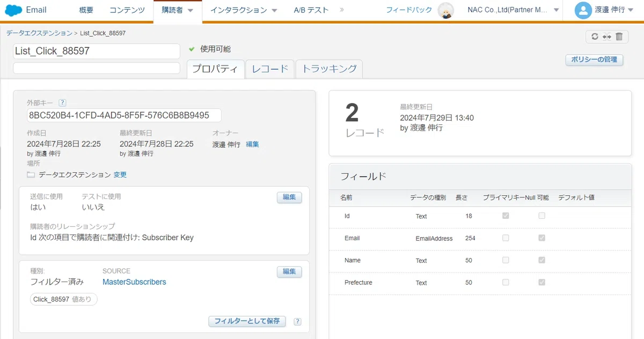Switch to the プロパティ tab

[215, 69]
